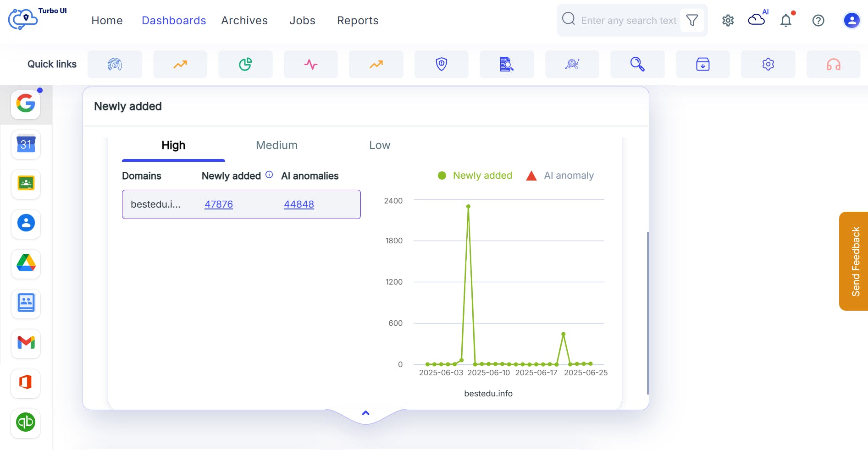Select the QuickBooks sidebar icon
This screenshot has height=450, width=868.
tap(26, 423)
